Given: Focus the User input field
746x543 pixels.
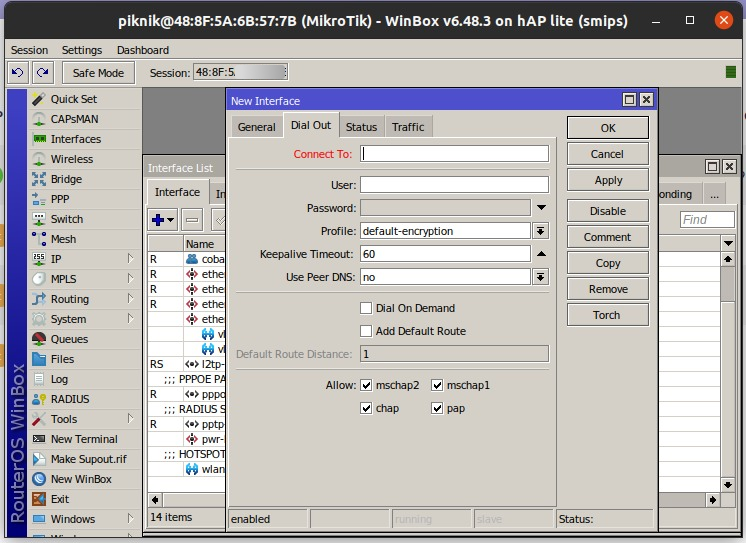Looking at the screenshot, I should point(454,185).
